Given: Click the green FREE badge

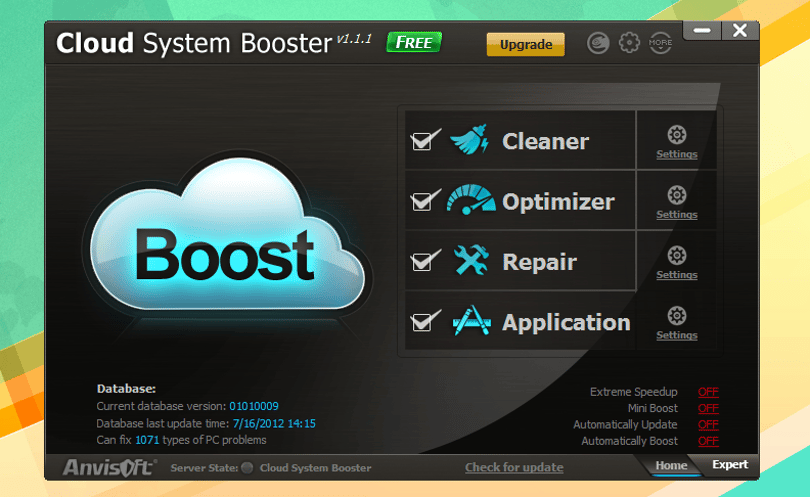Looking at the screenshot, I should [x=414, y=42].
